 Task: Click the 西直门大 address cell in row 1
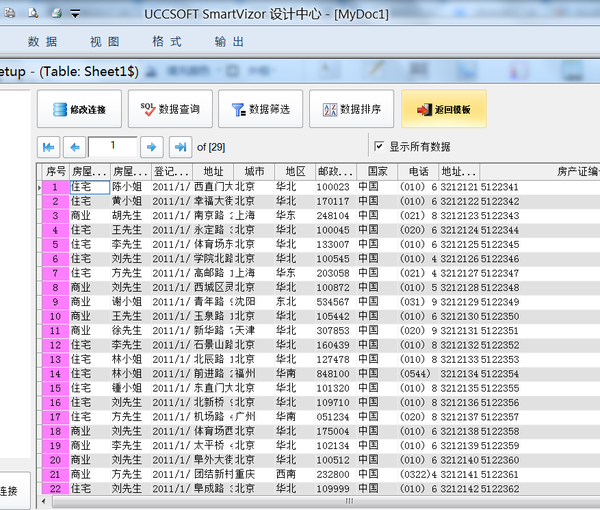tap(213, 187)
